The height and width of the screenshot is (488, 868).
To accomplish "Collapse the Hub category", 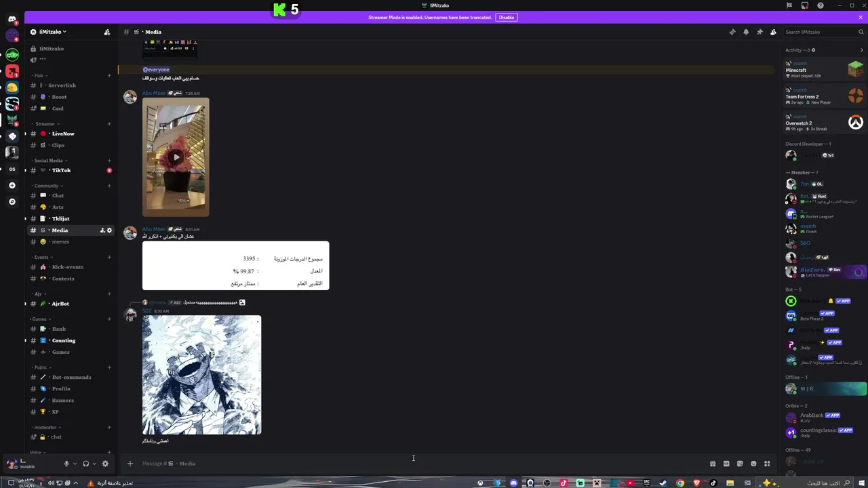I will coord(39,75).
